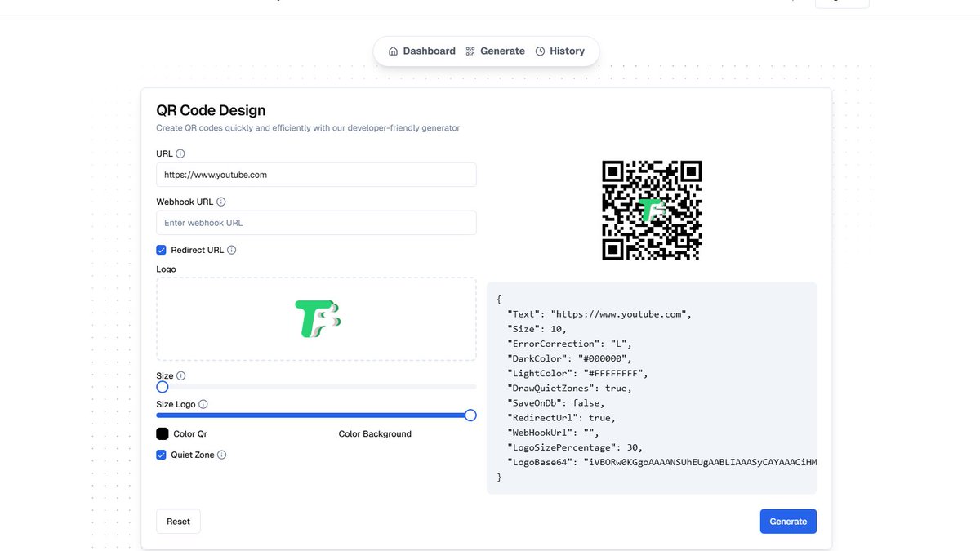Click the info icon next to URL label
The width and height of the screenshot is (980, 551).
coord(180,153)
